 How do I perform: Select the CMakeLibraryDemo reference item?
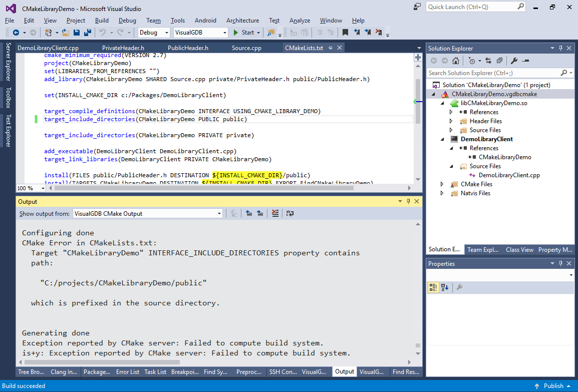click(505, 157)
